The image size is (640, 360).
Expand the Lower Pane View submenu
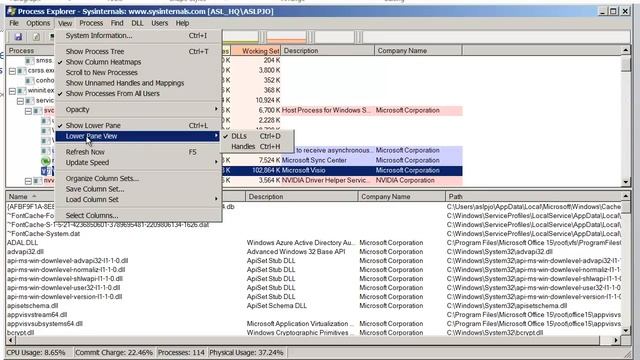pos(138,136)
